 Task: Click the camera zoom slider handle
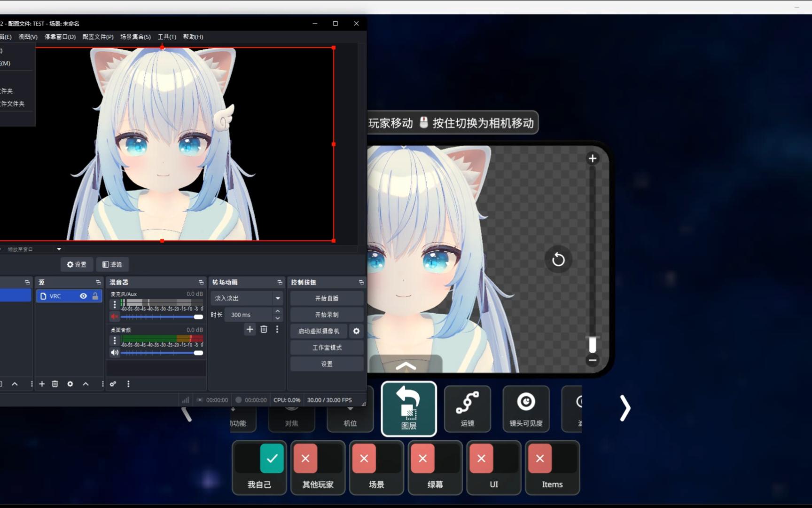click(x=593, y=344)
